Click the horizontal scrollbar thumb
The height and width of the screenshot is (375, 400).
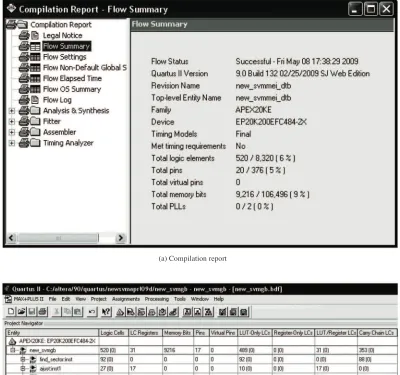point(58,238)
